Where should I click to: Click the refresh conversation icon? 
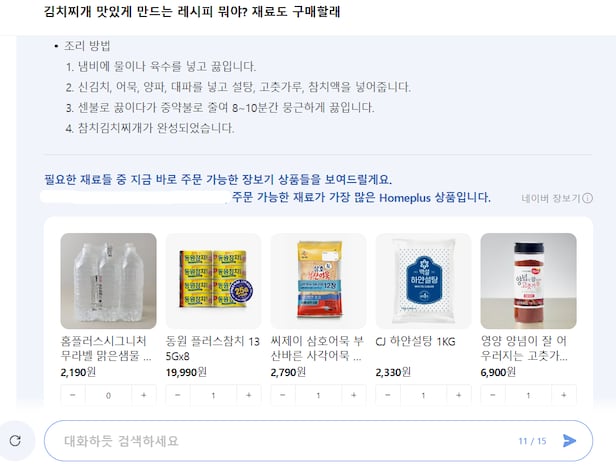pyautogui.click(x=16, y=440)
